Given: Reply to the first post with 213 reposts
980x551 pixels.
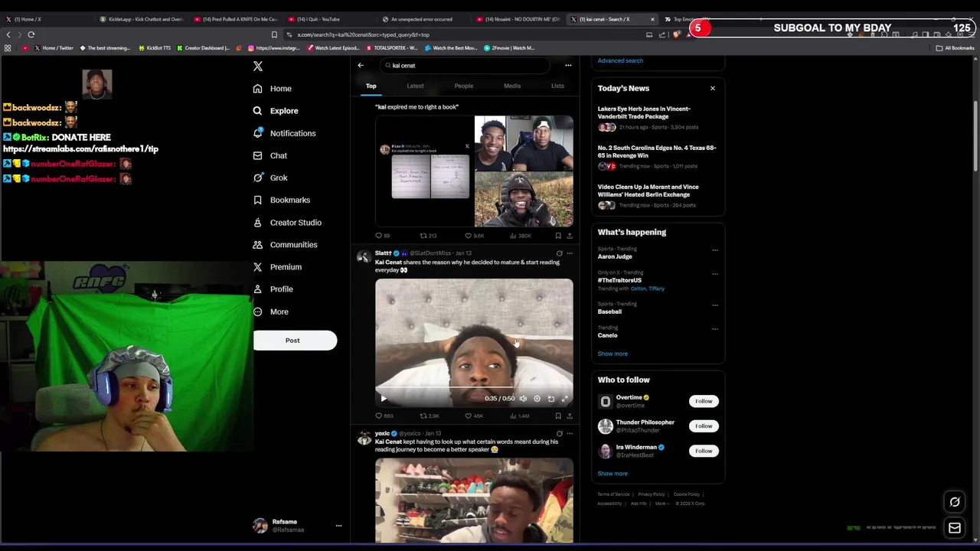Looking at the screenshot, I should click(382, 236).
